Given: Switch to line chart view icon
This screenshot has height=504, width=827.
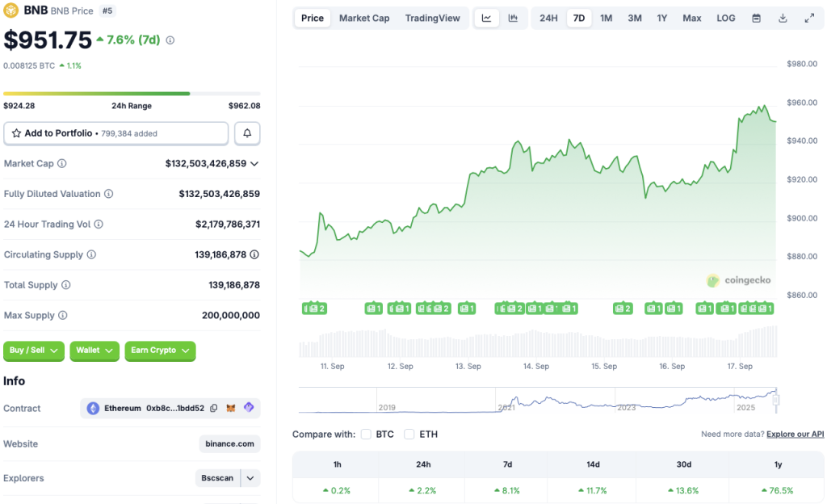Looking at the screenshot, I should point(486,18).
